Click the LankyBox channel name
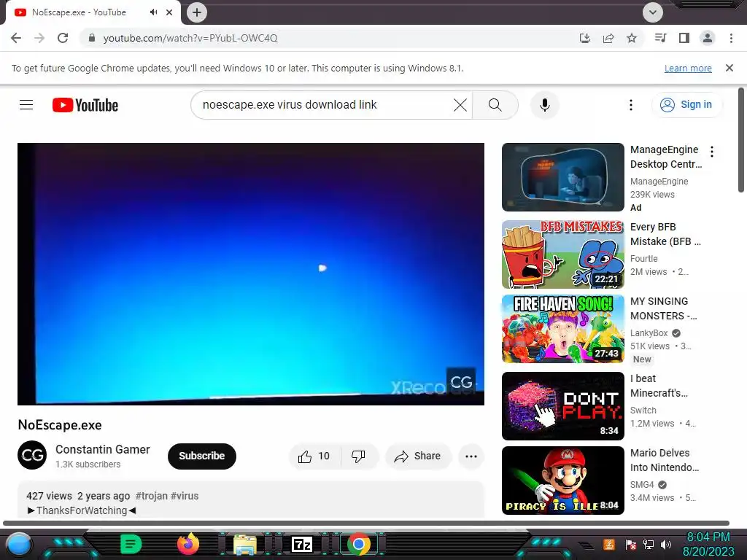The width and height of the screenshot is (747, 560). (649, 332)
